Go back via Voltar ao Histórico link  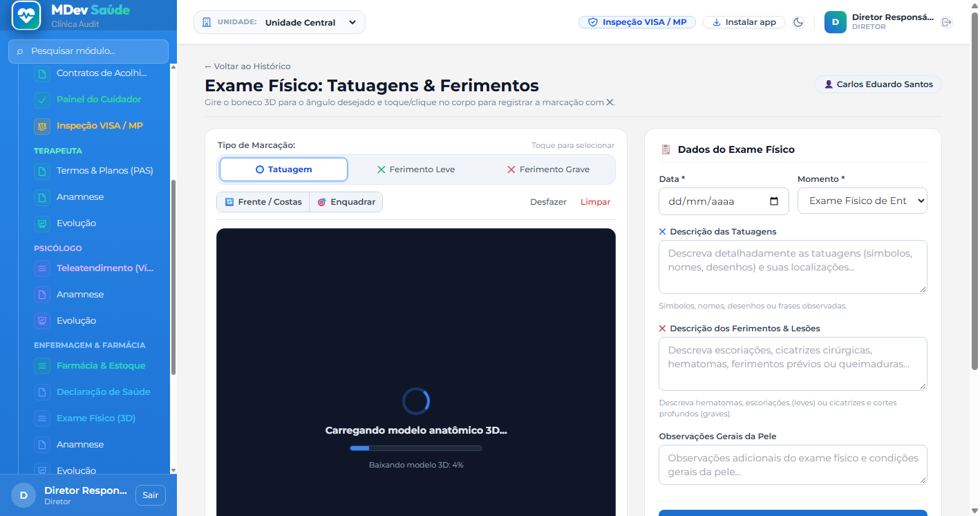click(x=247, y=66)
